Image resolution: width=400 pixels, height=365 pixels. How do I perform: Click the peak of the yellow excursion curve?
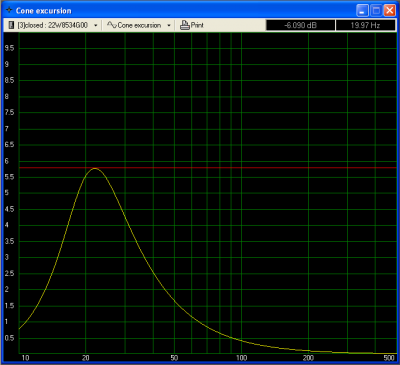point(95,168)
